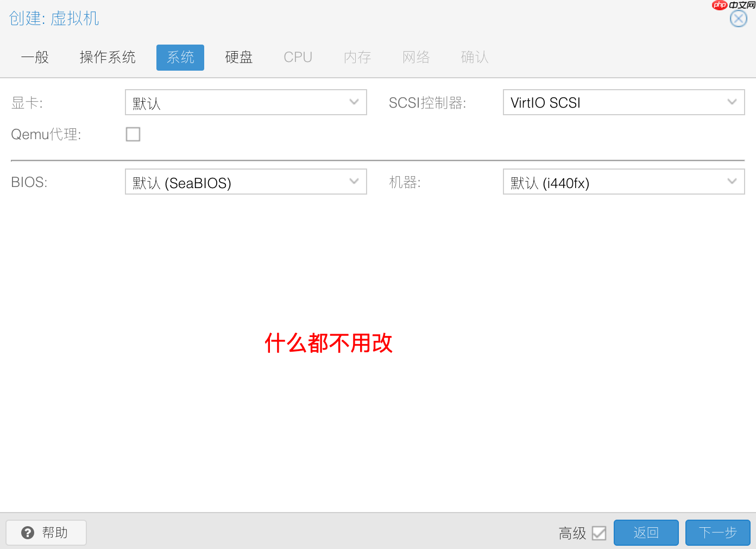Open the 一般 tab
This screenshot has height=549, width=756.
35,57
